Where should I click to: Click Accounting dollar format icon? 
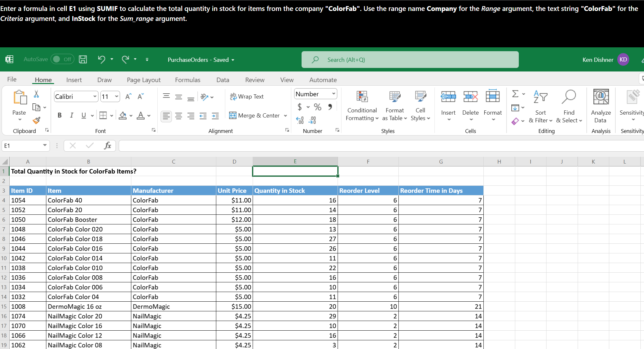coord(300,107)
